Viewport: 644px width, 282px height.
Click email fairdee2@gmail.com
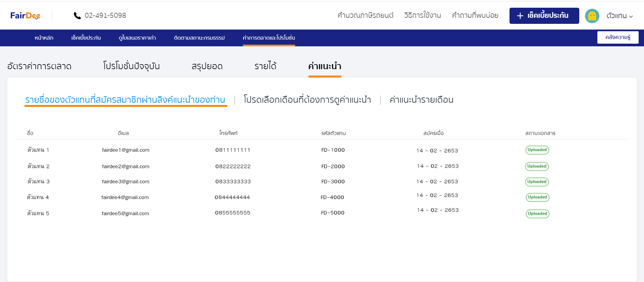pyautogui.click(x=125, y=167)
